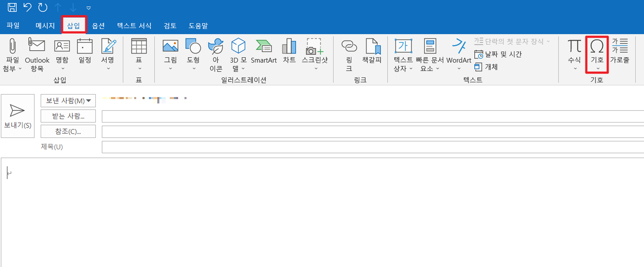Open 빠른 문서 요소 quick parts
644x267 pixels.
(430, 55)
